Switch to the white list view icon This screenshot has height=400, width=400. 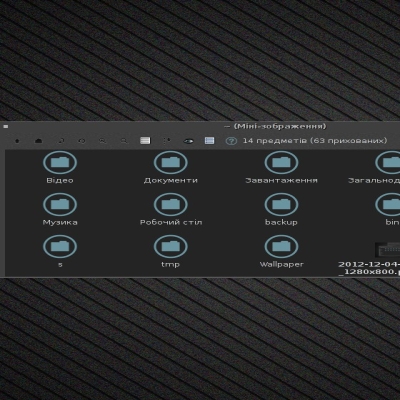click(x=145, y=141)
